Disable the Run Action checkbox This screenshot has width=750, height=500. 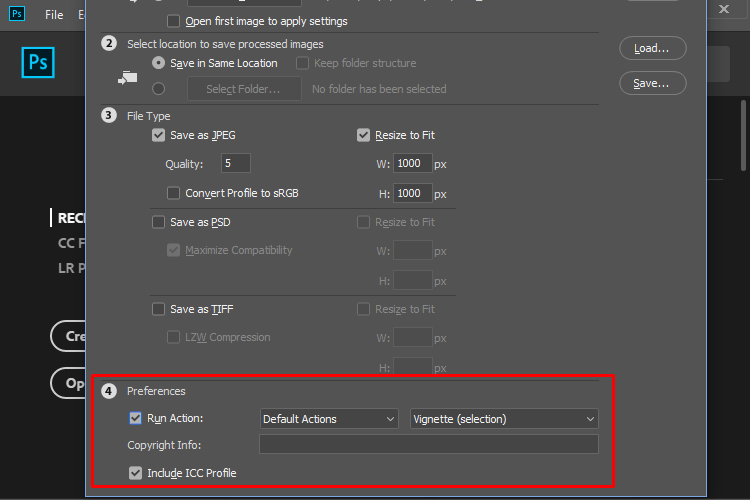tap(135, 418)
